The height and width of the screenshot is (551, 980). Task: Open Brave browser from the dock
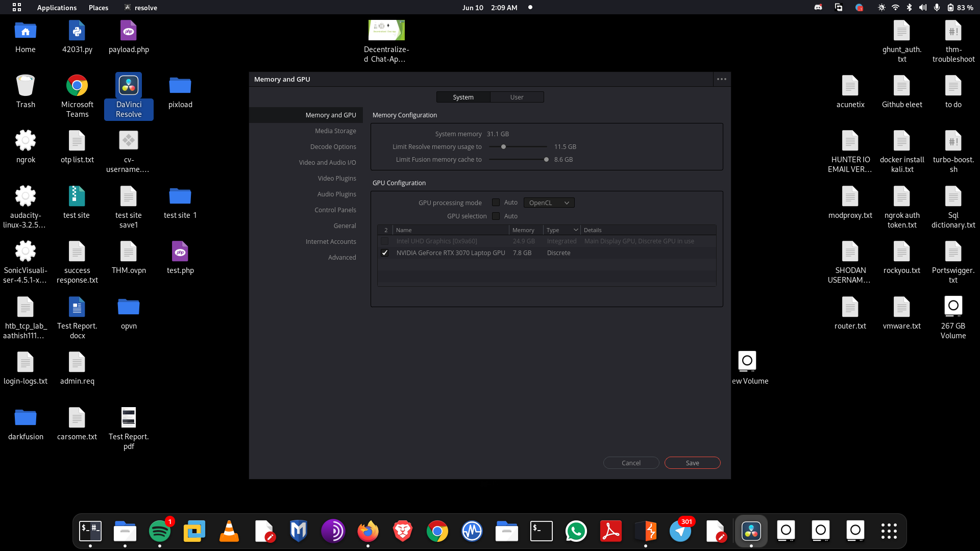(x=403, y=531)
